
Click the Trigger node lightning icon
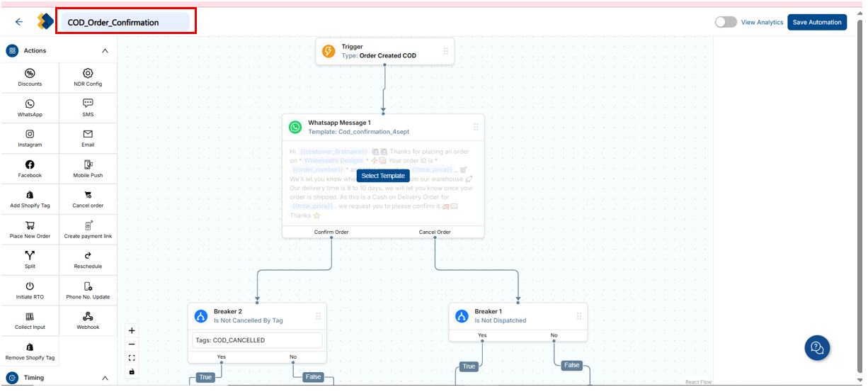[329, 51]
